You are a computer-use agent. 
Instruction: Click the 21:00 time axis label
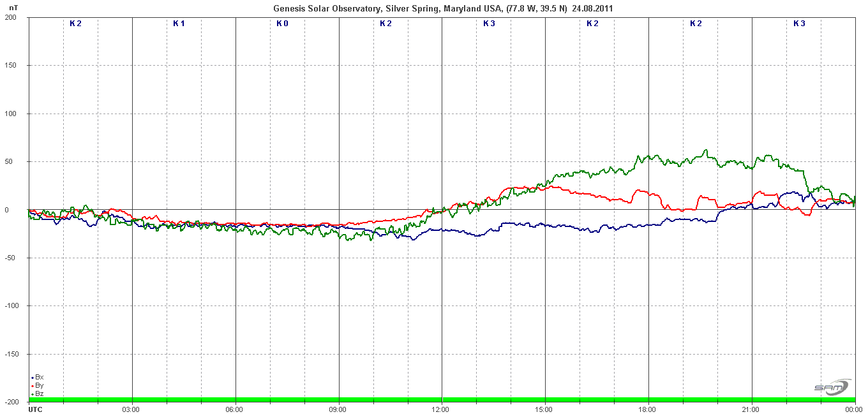[751, 409]
